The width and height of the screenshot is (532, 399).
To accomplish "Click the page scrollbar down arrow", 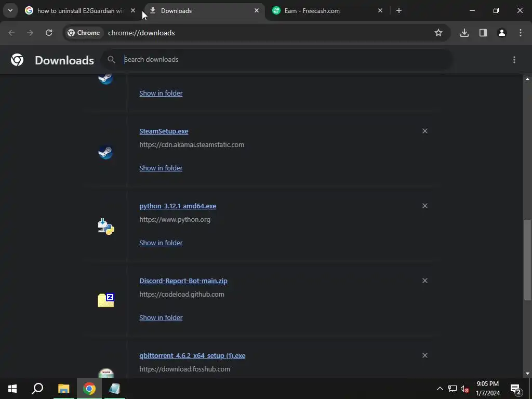I will 527,374.
